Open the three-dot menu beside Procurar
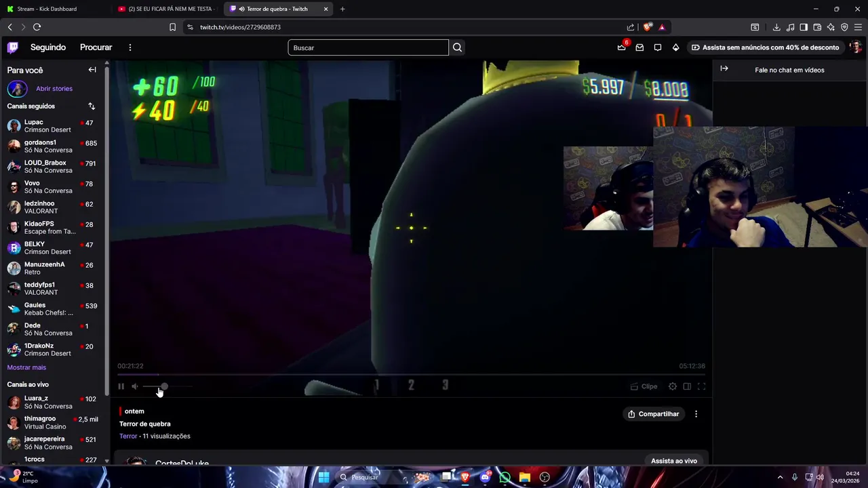 tap(130, 47)
